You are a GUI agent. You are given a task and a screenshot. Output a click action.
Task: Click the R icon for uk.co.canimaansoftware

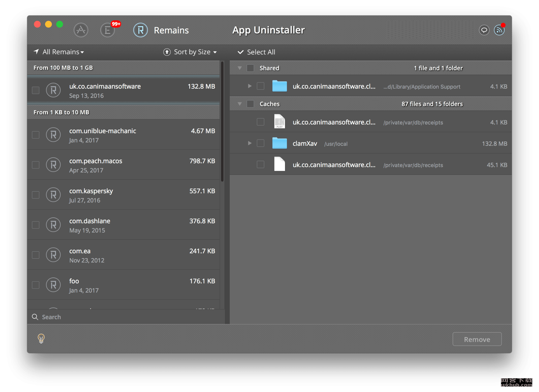coord(53,90)
